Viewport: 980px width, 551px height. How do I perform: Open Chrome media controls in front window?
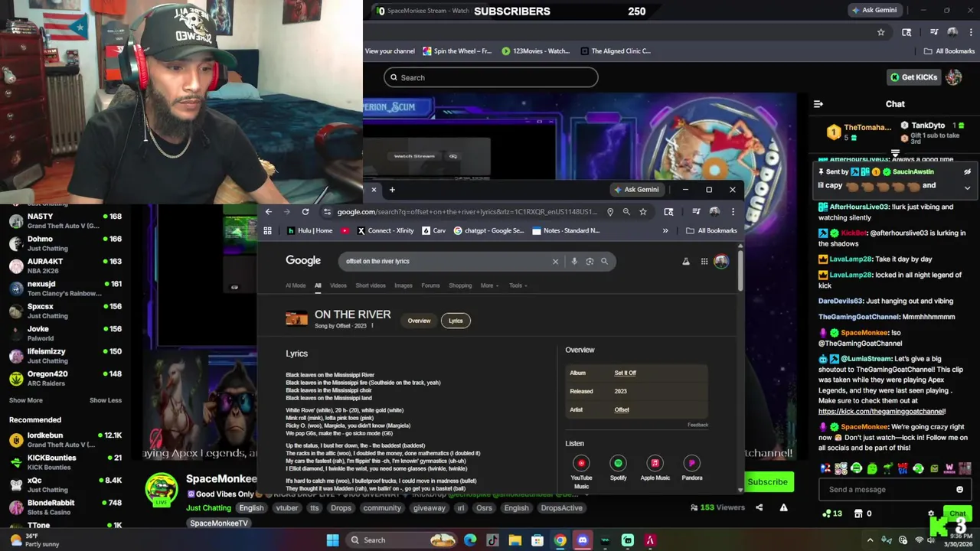coord(696,212)
